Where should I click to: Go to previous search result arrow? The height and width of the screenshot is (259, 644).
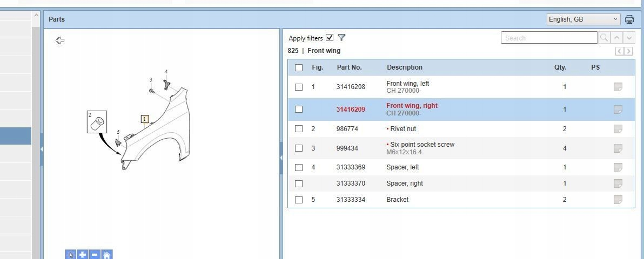[x=616, y=38]
